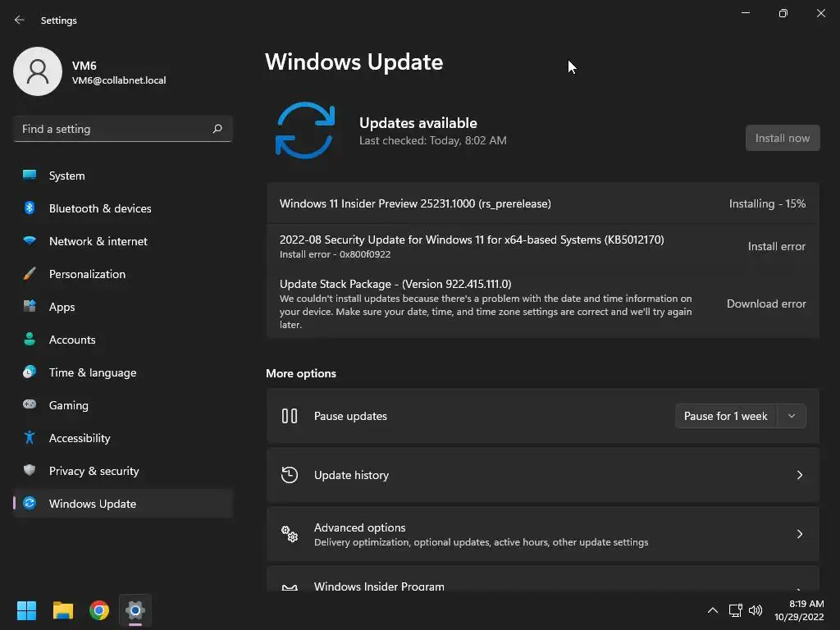Select Personalization category
The image size is (840, 630).
click(x=123, y=274)
